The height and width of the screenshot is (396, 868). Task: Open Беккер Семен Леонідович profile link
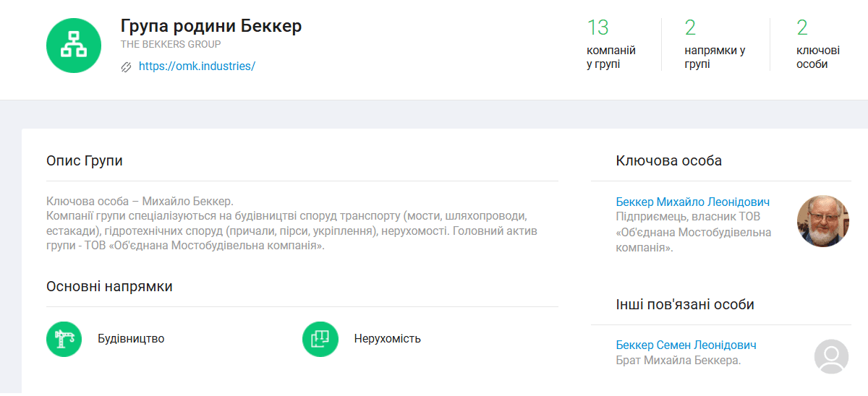[x=686, y=345]
